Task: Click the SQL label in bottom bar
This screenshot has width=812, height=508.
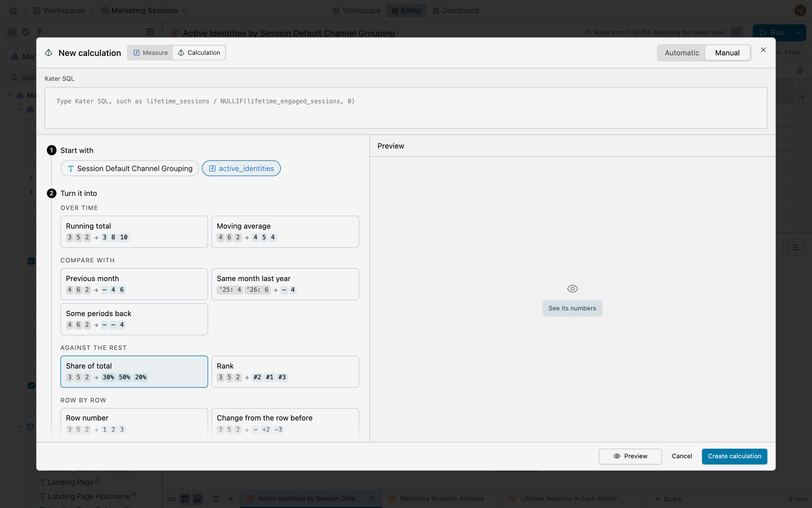Action: (172, 499)
